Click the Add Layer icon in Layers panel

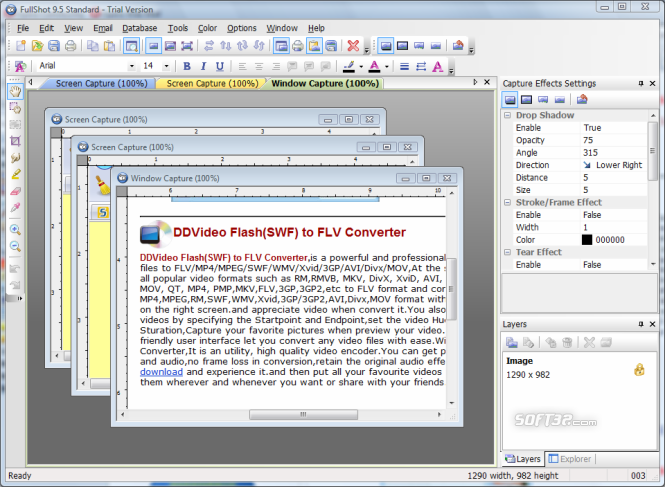tap(512, 342)
